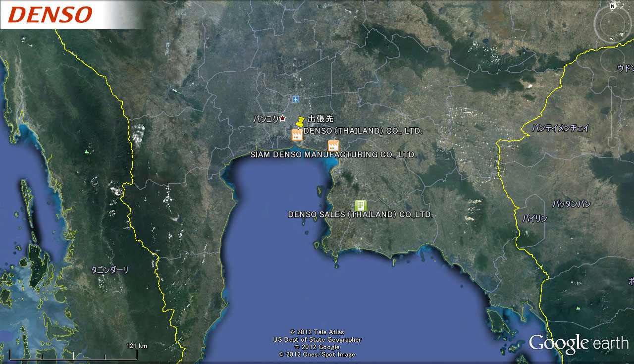Click the red star capital marker at バンコク
Image resolution: width=634 pixels, height=364 pixels.
(x=283, y=118)
